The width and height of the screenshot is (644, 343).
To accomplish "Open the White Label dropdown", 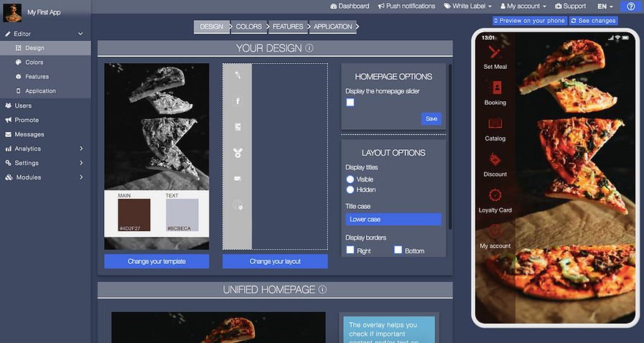I will click(x=467, y=6).
